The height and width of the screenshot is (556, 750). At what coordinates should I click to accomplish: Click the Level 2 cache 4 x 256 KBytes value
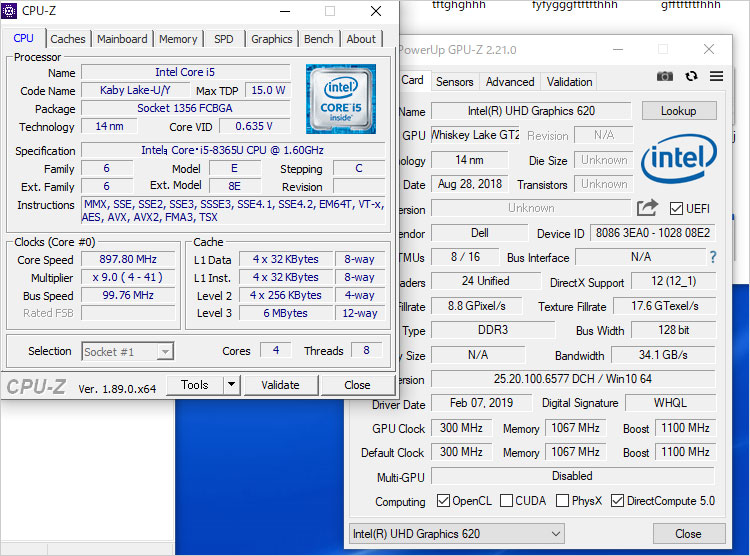coord(286,295)
